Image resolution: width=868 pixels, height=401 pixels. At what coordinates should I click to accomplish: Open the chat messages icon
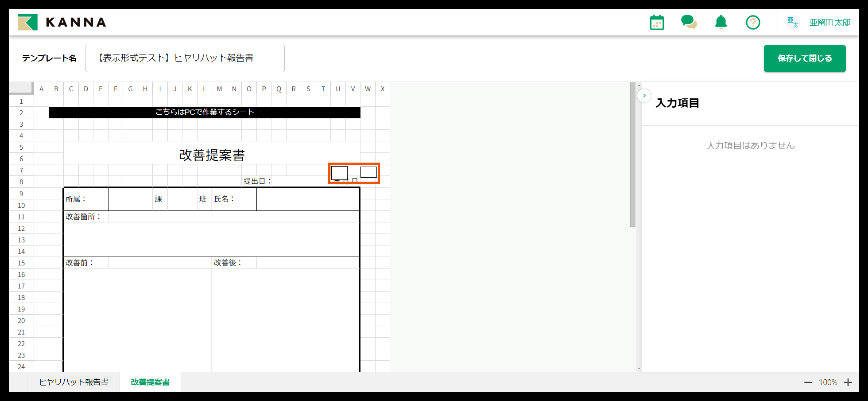pyautogui.click(x=689, y=22)
